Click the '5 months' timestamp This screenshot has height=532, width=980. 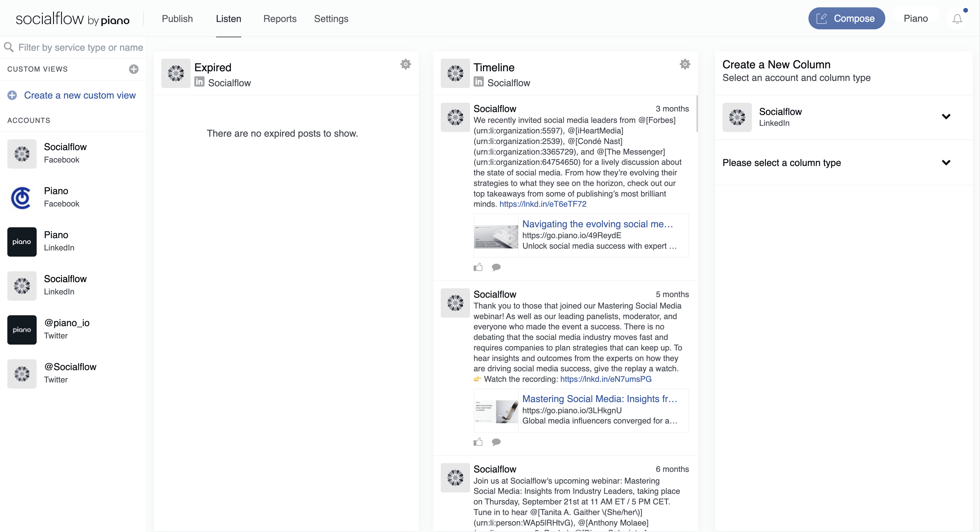click(672, 294)
